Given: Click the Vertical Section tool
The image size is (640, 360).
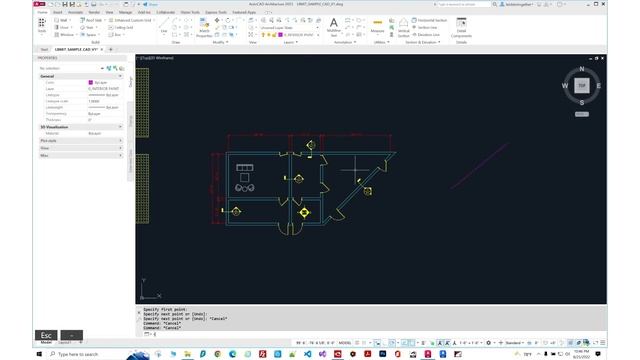Looking at the screenshot, I should pos(403,28).
